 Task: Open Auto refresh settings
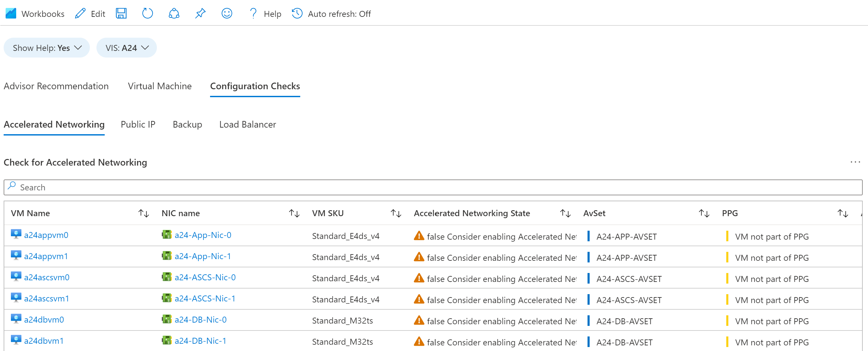(x=331, y=14)
